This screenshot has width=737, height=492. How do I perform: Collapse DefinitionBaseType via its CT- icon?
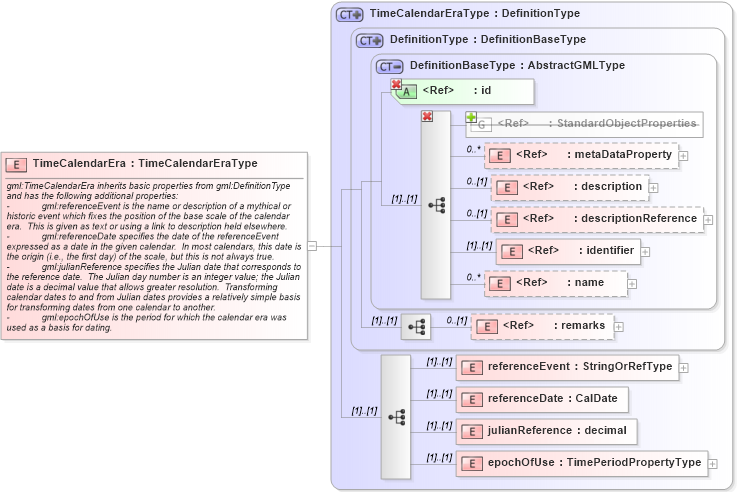(x=390, y=67)
